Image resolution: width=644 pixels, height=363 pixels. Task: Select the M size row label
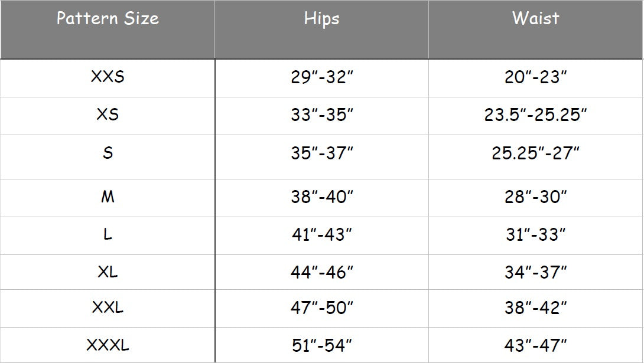[108, 197]
